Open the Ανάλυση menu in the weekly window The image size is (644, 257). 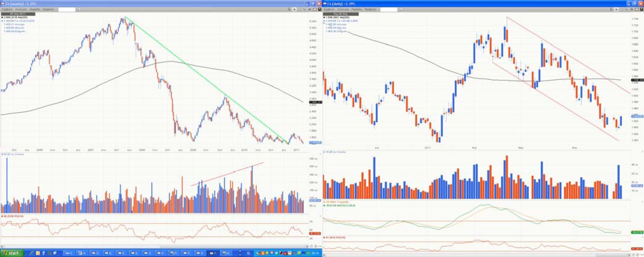tap(21, 9)
